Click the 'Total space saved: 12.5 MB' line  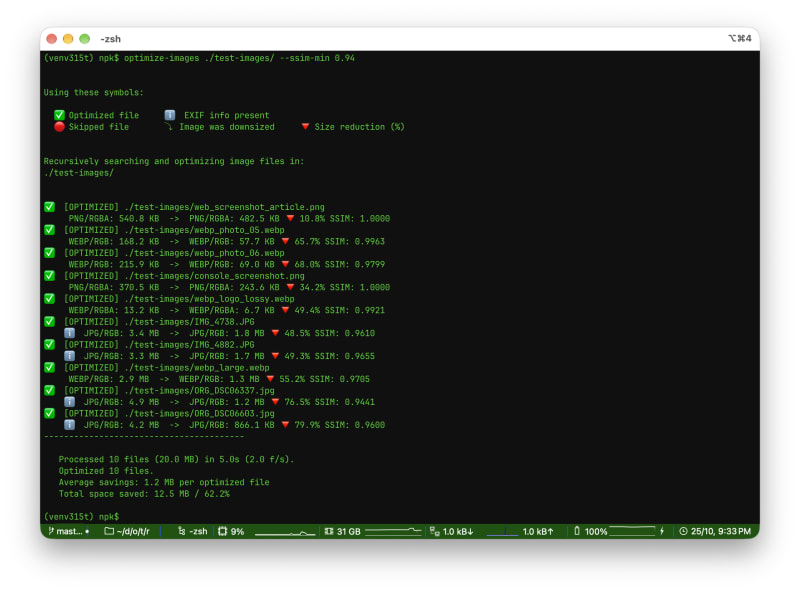144,494
